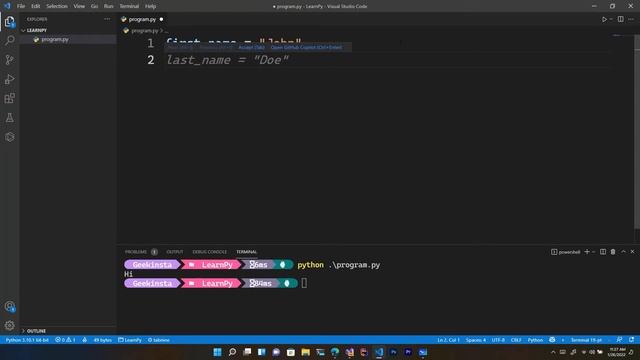Click the Python 3.10.1 64-bit interpreter status

(27, 340)
